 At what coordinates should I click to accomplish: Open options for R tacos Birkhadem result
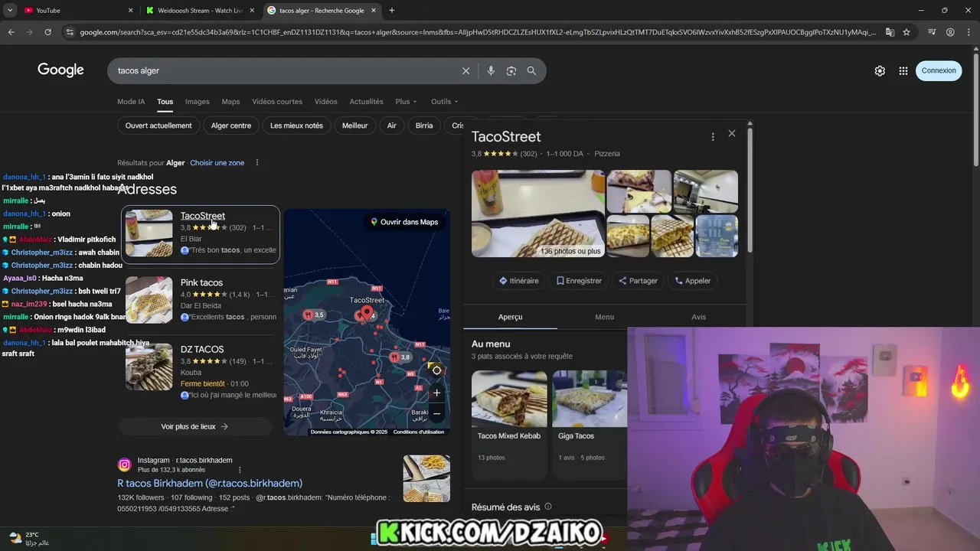[240, 470]
